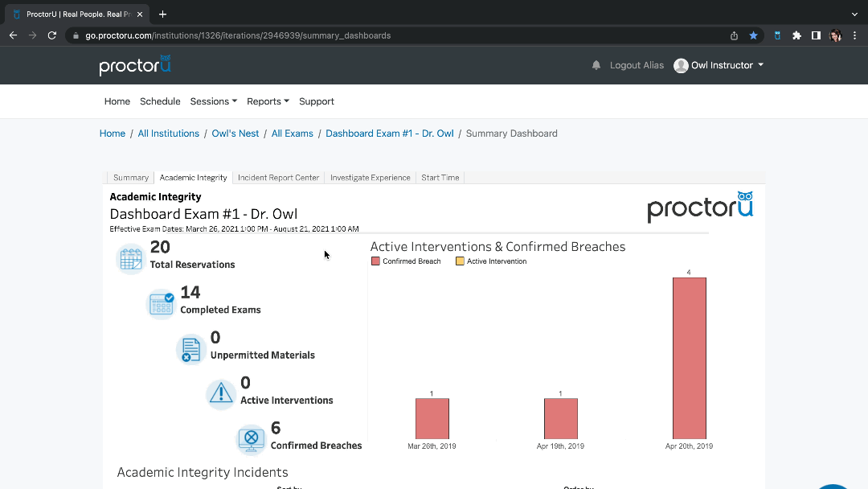The height and width of the screenshot is (489, 868).
Task: Click the large ProctorU dashboard logo
Action: click(x=700, y=208)
